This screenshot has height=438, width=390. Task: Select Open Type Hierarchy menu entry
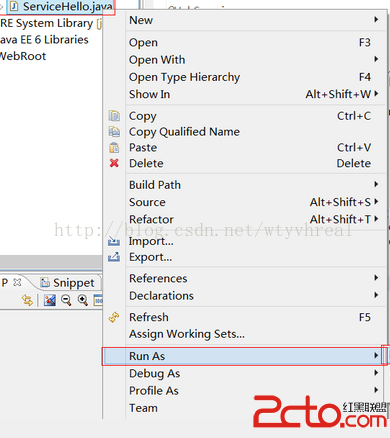[244, 77]
